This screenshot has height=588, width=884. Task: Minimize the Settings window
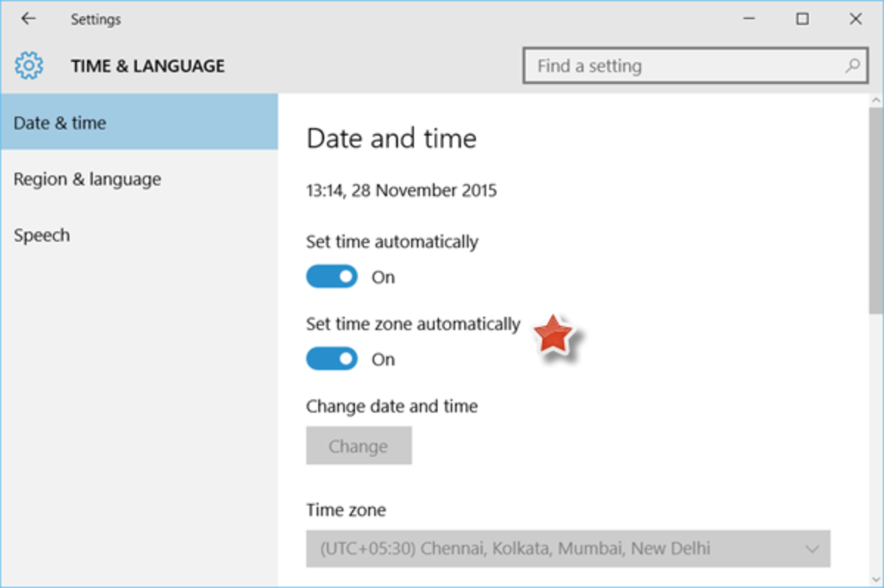pos(750,19)
